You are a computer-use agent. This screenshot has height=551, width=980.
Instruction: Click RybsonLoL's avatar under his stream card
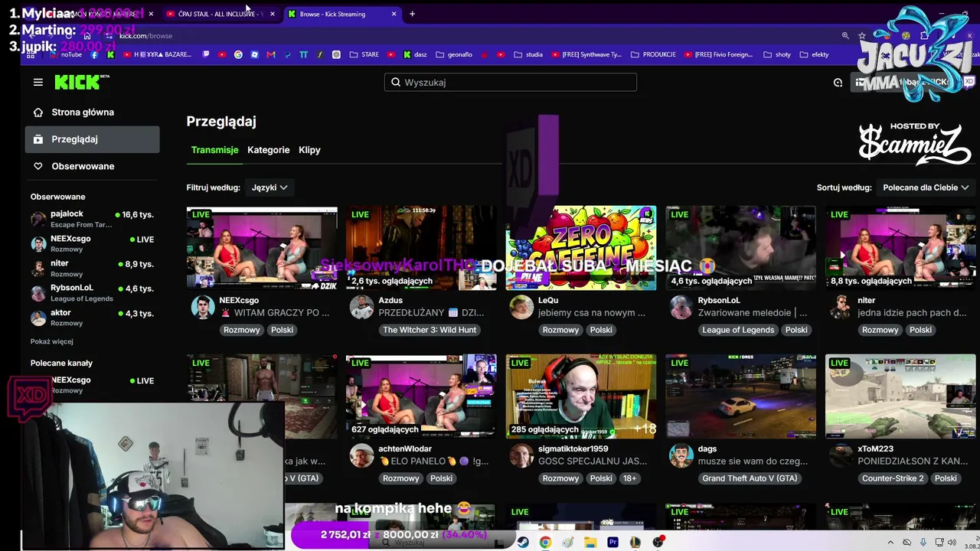point(681,307)
